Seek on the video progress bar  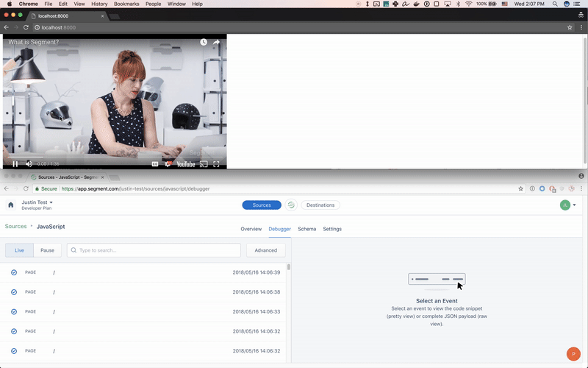click(115, 157)
